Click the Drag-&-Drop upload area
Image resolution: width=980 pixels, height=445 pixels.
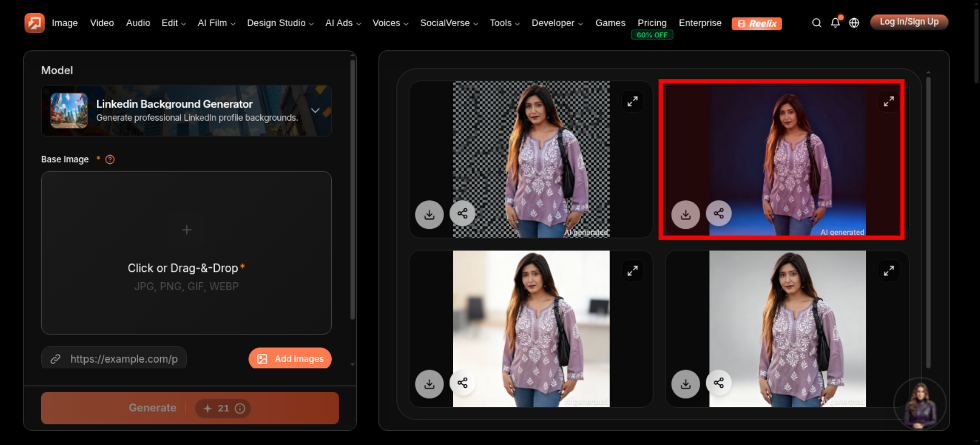[x=186, y=252]
